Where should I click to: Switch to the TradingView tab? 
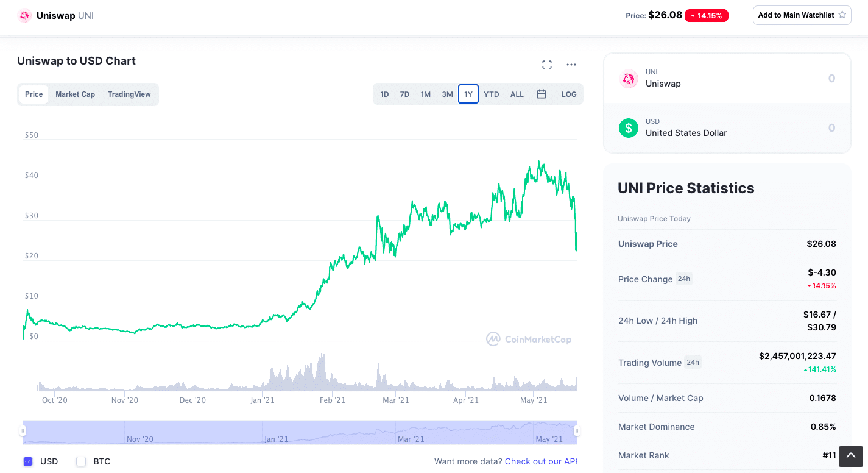point(129,94)
